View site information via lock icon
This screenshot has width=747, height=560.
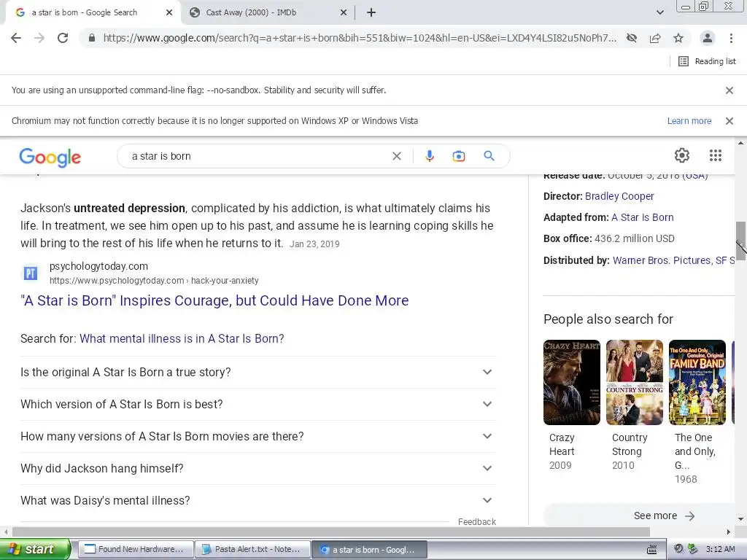tap(92, 38)
